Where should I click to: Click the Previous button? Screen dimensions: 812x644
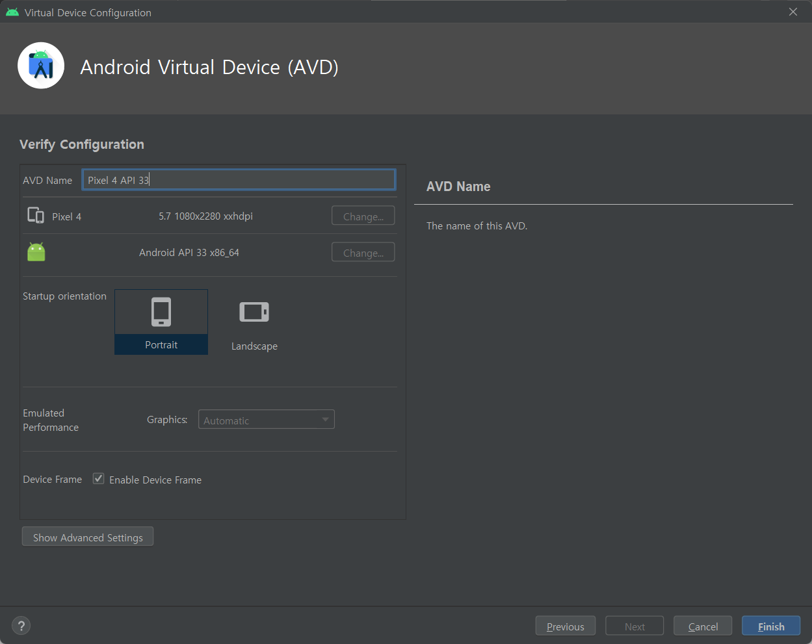coord(566,626)
